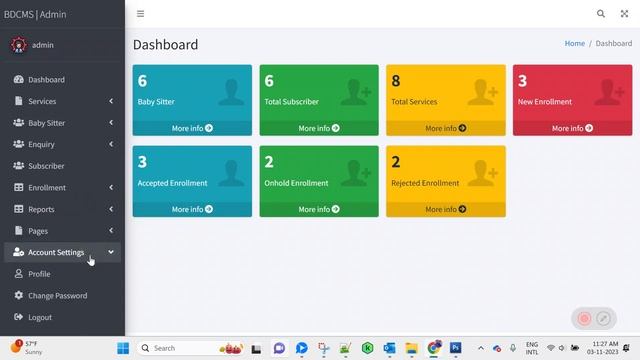The width and height of the screenshot is (640, 360).
Task: Open File Explorer from the taskbar
Action: point(411,348)
